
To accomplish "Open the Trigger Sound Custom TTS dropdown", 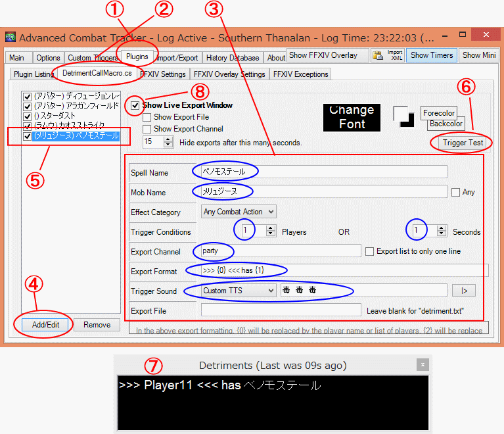I will click(x=239, y=291).
